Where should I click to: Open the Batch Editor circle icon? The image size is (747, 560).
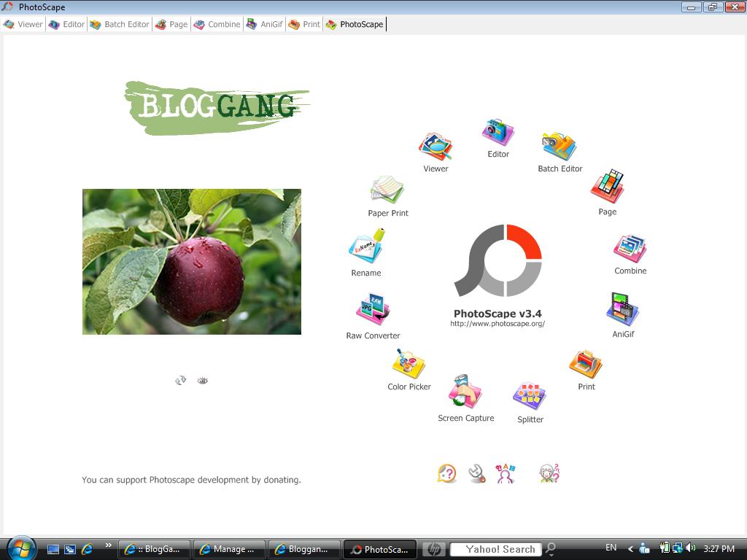[x=560, y=146]
